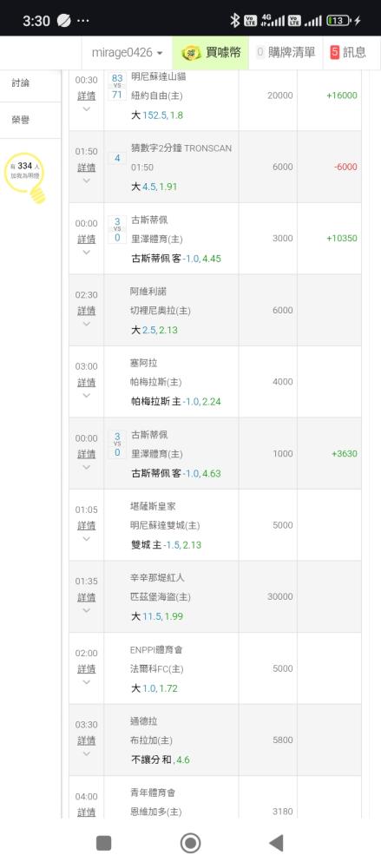Tap Android home circle navigation button

[191, 843]
